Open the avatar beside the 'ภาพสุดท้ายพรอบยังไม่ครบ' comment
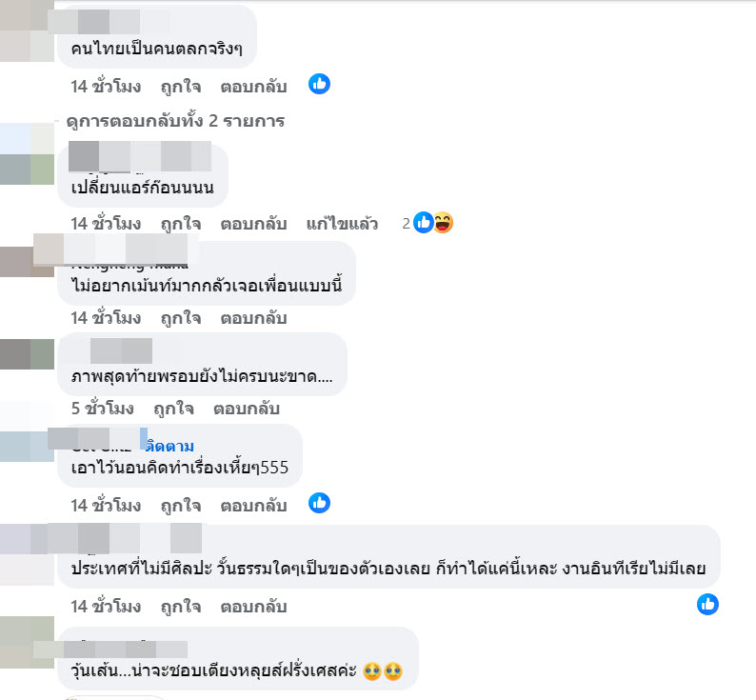Image resolution: width=756 pixels, height=700 pixels. tap(27, 354)
